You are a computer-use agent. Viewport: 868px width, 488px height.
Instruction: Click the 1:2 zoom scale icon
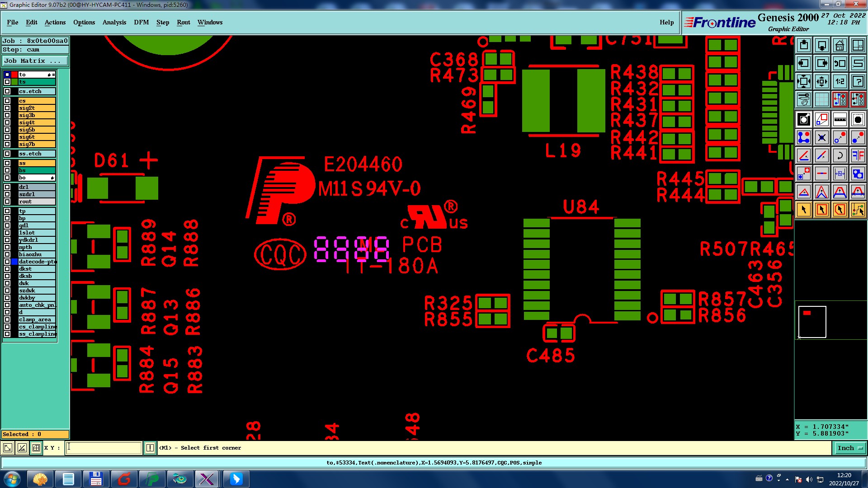(840, 81)
